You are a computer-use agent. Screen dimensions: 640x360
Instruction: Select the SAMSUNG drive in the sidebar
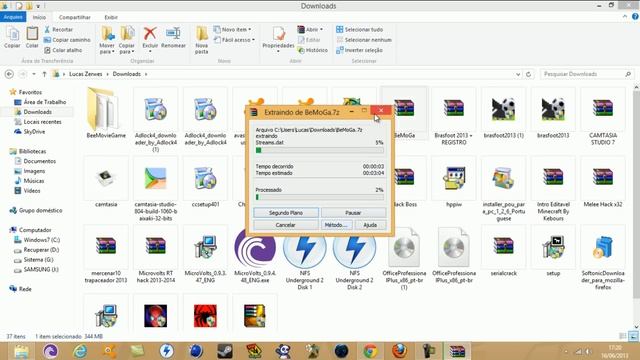click(36, 269)
